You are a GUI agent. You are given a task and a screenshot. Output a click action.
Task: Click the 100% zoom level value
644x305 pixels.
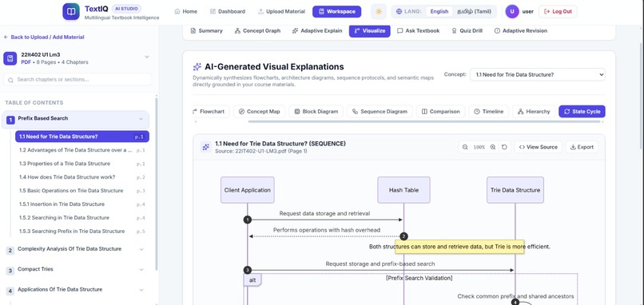click(x=479, y=147)
